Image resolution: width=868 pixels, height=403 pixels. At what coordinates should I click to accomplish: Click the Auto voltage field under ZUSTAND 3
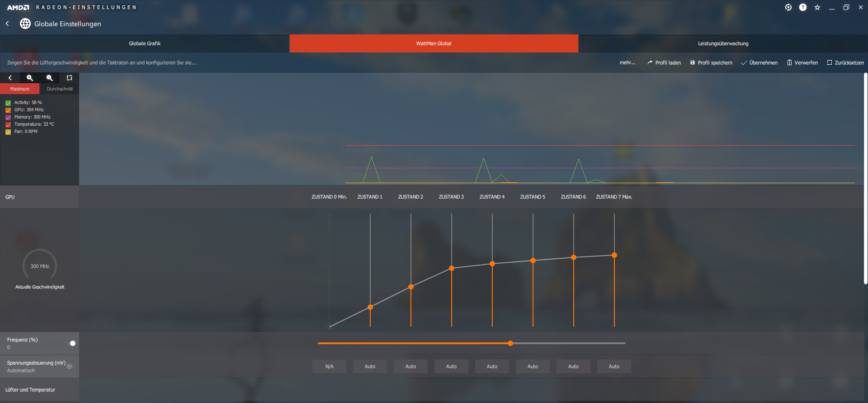(451, 366)
